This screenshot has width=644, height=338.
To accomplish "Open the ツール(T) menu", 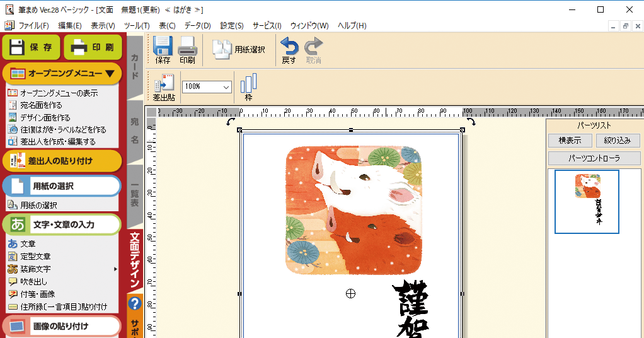I will (137, 25).
